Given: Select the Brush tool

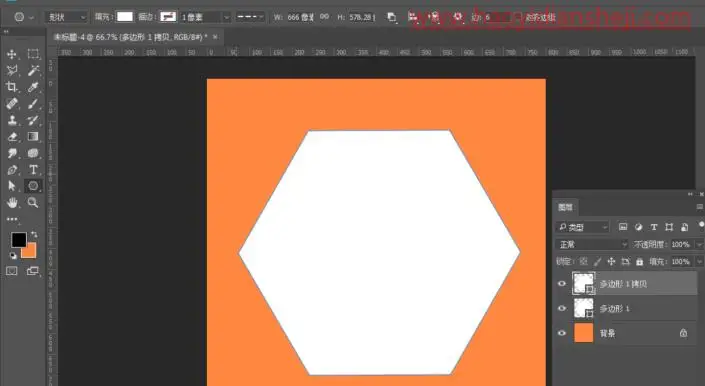Looking at the screenshot, I should tap(33, 103).
